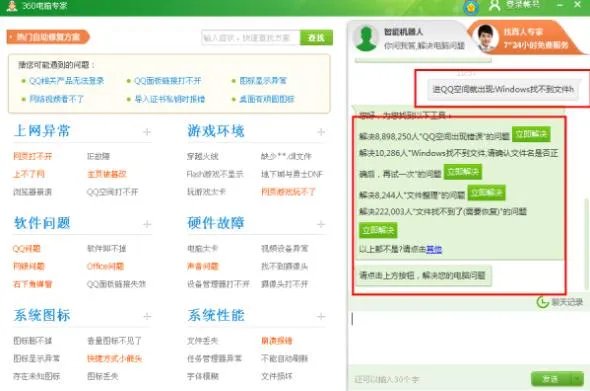
Task: Select 上不了网 issue
Action: (x=29, y=174)
